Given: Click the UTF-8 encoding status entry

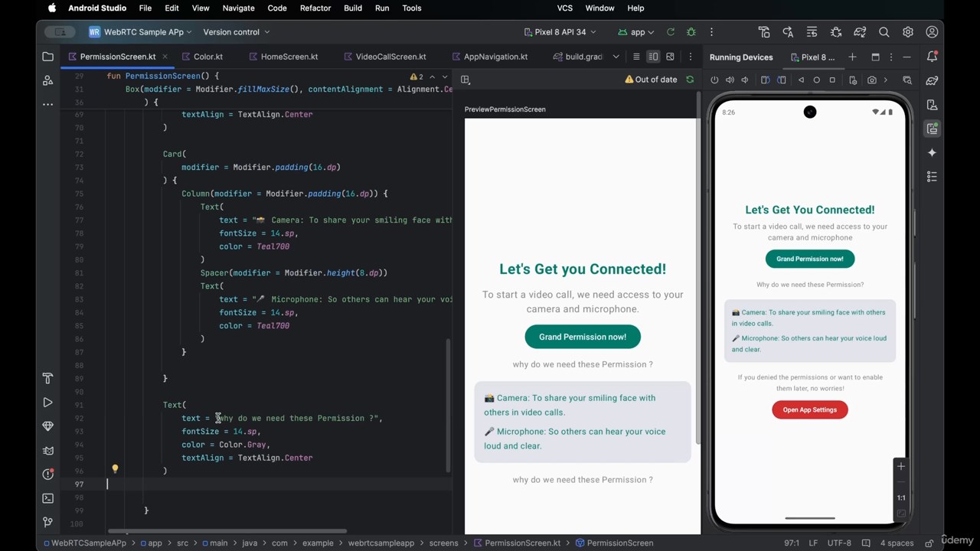Looking at the screenshot, I should coord(839,543).
